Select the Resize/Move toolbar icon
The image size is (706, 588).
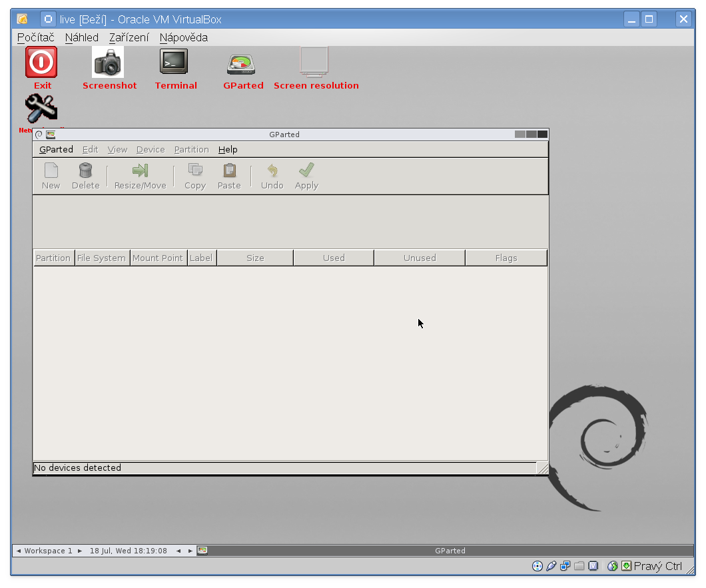point(140,170)
